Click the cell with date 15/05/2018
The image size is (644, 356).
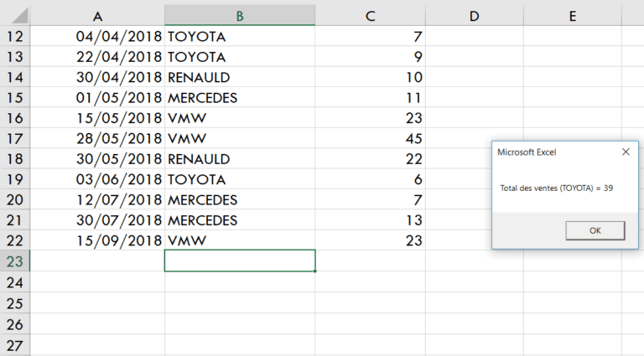[x=97, y=118]
